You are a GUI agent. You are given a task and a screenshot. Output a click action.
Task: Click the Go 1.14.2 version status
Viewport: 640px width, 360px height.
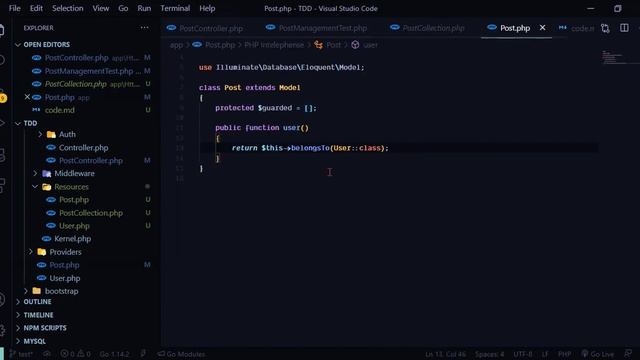pyautogui.click(x=114, y=354)
